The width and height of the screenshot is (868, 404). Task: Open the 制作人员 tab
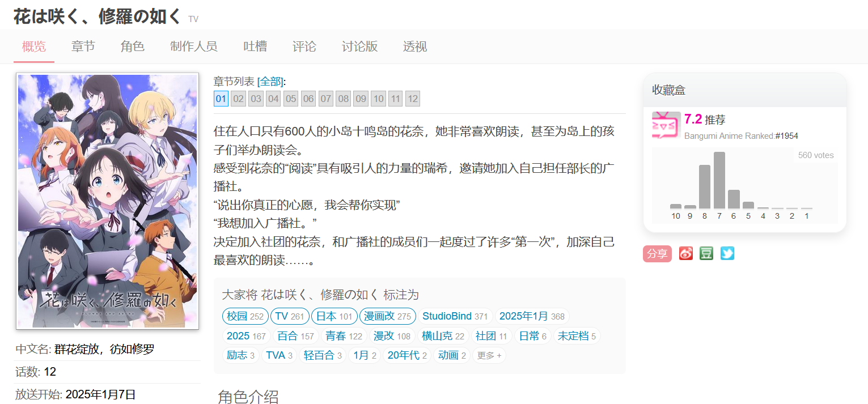tap(194, 46)
